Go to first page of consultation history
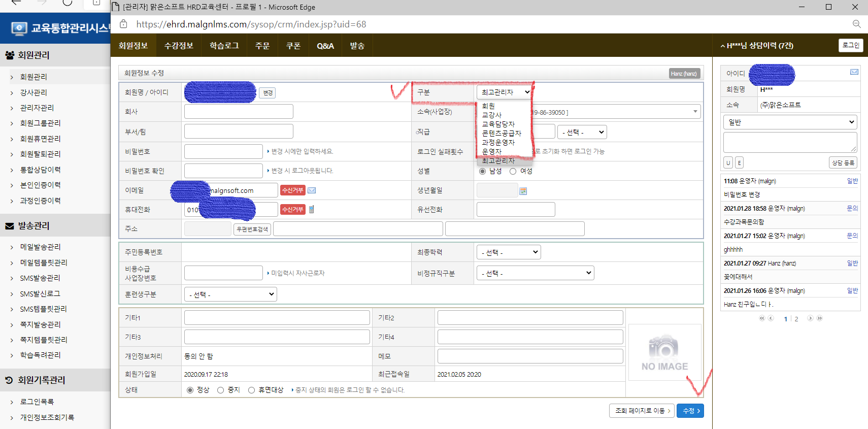The width and height of the screenshot is (868, 429). (x=762, y=318)
